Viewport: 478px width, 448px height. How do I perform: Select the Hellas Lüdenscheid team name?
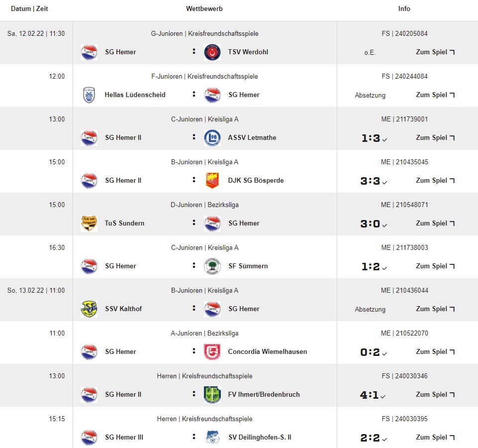(135, 95)
